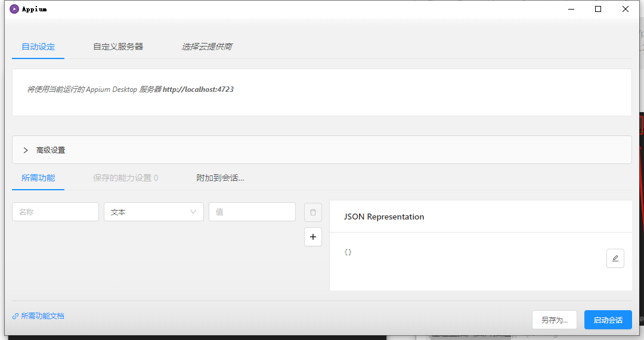Image resolution: width=644 pixels, height=340 pixels.
Task: Minimize the Appium window
Action: coord(571,9)
